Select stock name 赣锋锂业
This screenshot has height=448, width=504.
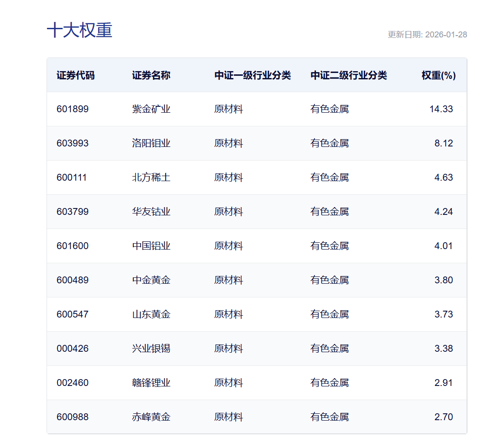click(x=151, y=383)
